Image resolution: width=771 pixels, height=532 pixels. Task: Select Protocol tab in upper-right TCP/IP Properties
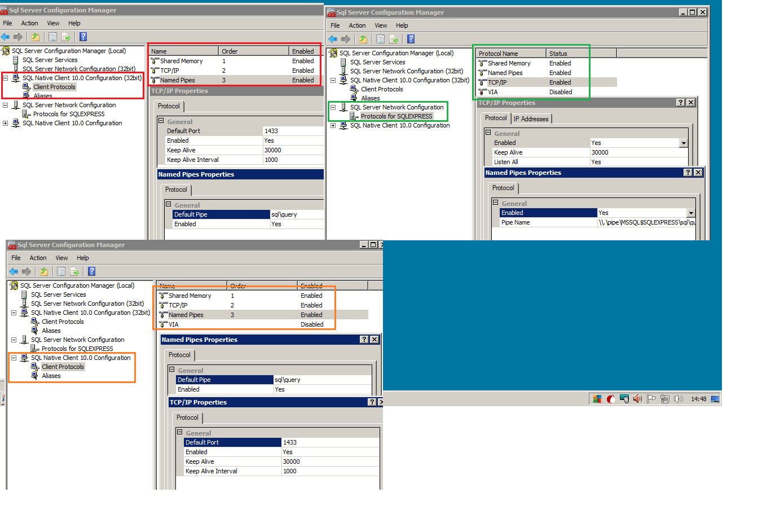[x=496, y=118]
